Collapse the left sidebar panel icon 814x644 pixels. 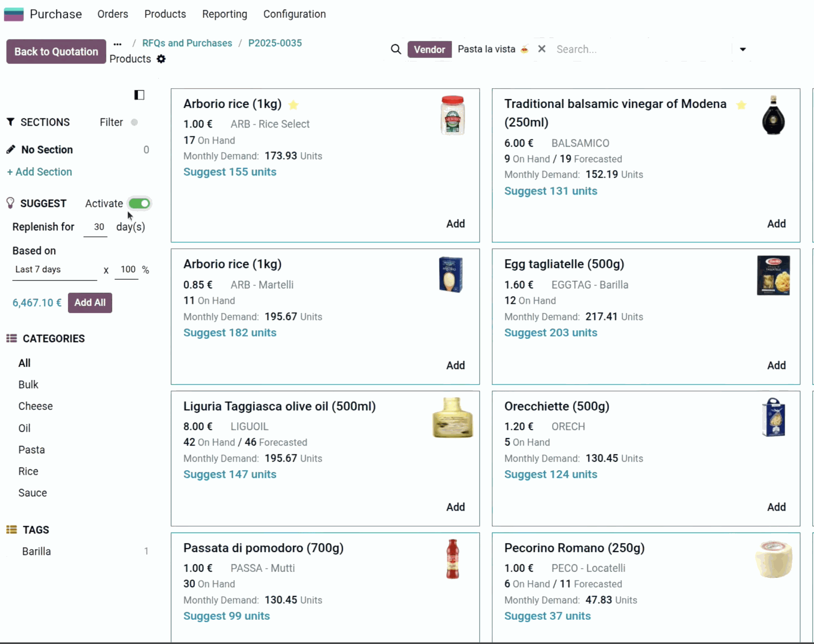pos(139,95)
